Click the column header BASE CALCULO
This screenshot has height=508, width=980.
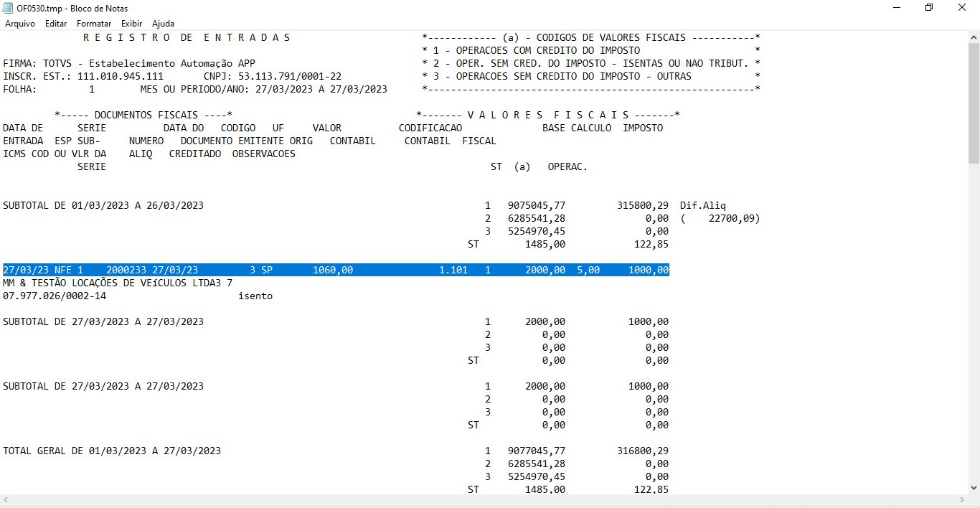pos(577,128)
